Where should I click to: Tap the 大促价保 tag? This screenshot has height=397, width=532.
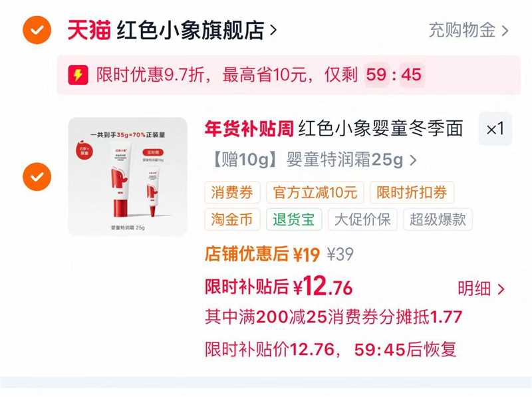coord(362,219)
